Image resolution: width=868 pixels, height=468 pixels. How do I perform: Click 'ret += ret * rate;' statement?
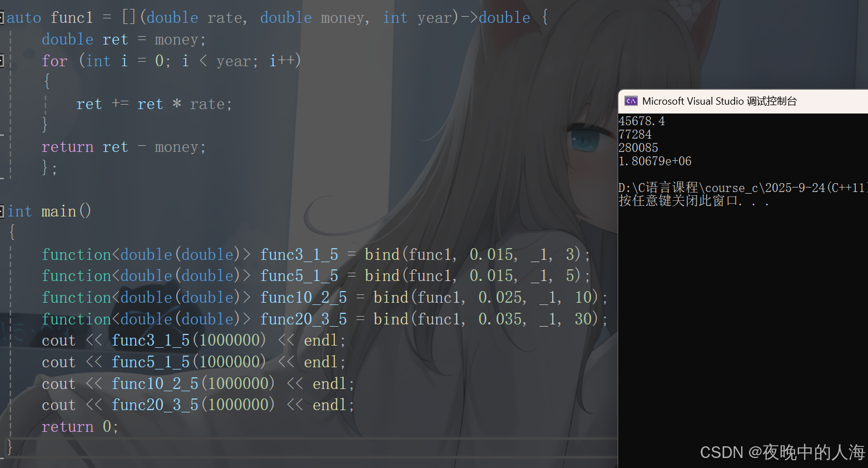(154, 104)
